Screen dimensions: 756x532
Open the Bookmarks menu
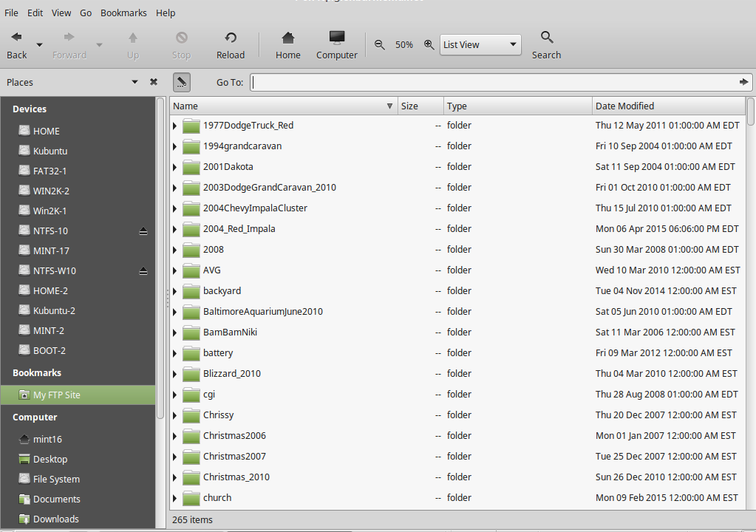123,13
